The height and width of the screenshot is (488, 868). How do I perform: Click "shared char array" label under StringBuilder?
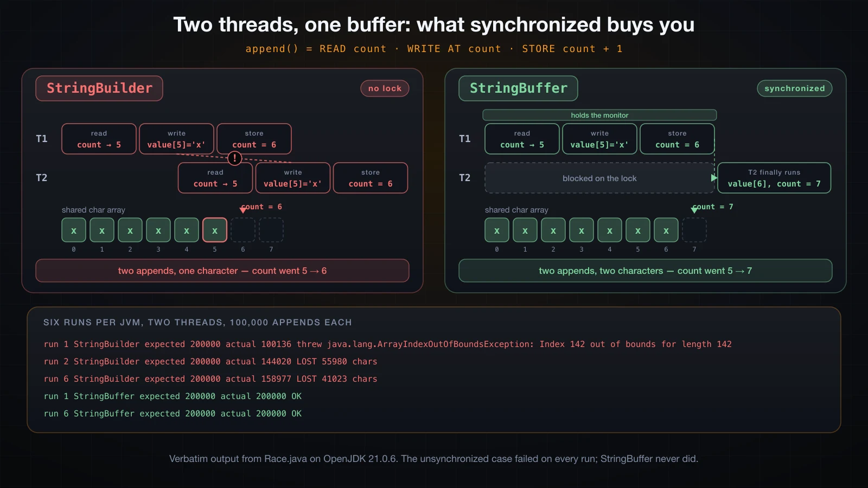pos(93,210)
